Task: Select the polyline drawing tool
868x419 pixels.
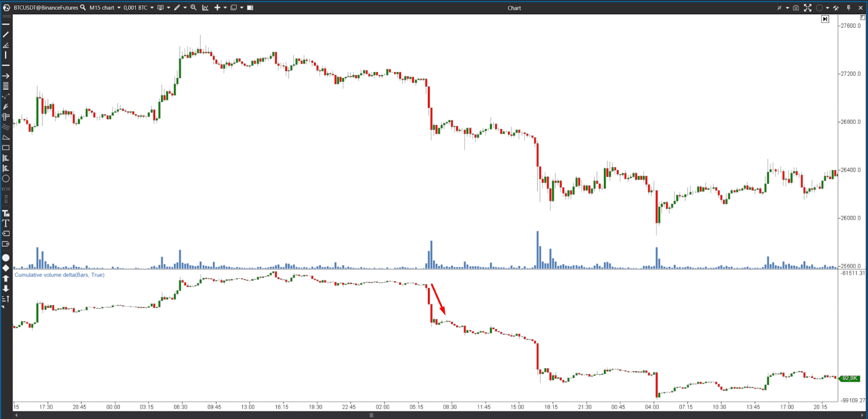Action: click(x=6, y=96)
